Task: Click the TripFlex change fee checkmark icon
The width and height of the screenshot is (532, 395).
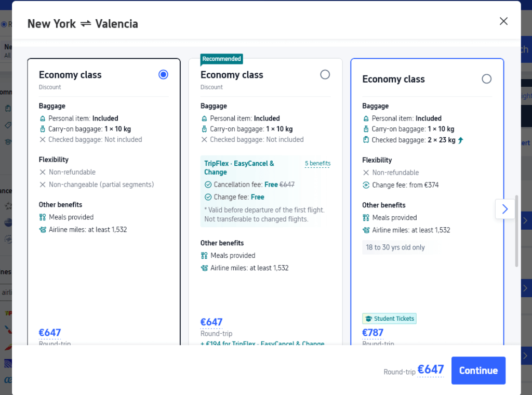Action: [208, 197]
